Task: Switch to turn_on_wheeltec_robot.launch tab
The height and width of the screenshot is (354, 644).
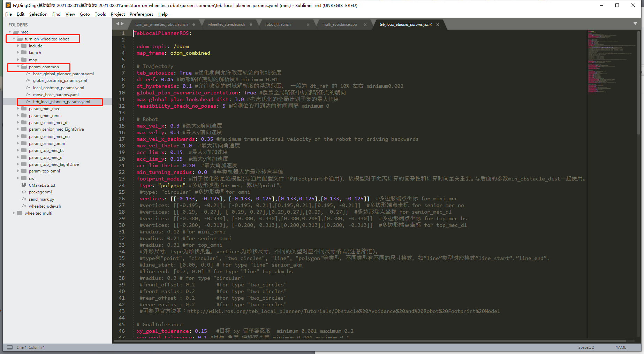Action: point(161,24)
